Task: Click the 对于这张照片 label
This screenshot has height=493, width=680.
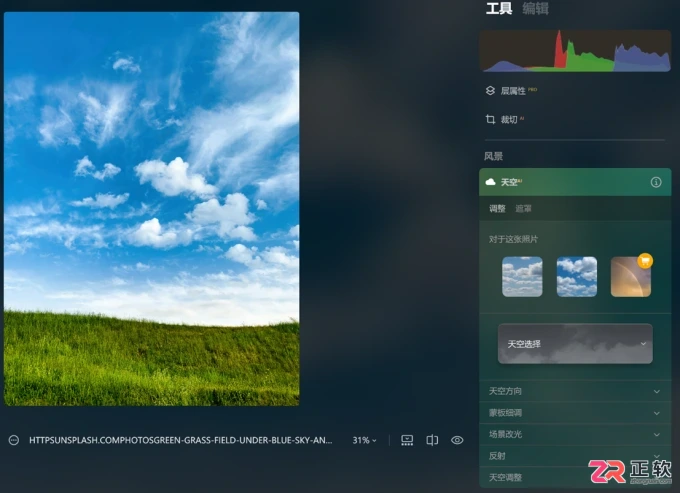Action: coord(513,239)
